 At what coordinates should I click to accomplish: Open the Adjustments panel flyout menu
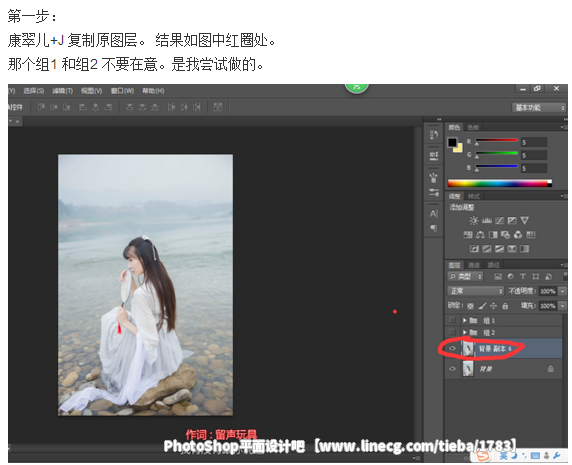[563, 196]
